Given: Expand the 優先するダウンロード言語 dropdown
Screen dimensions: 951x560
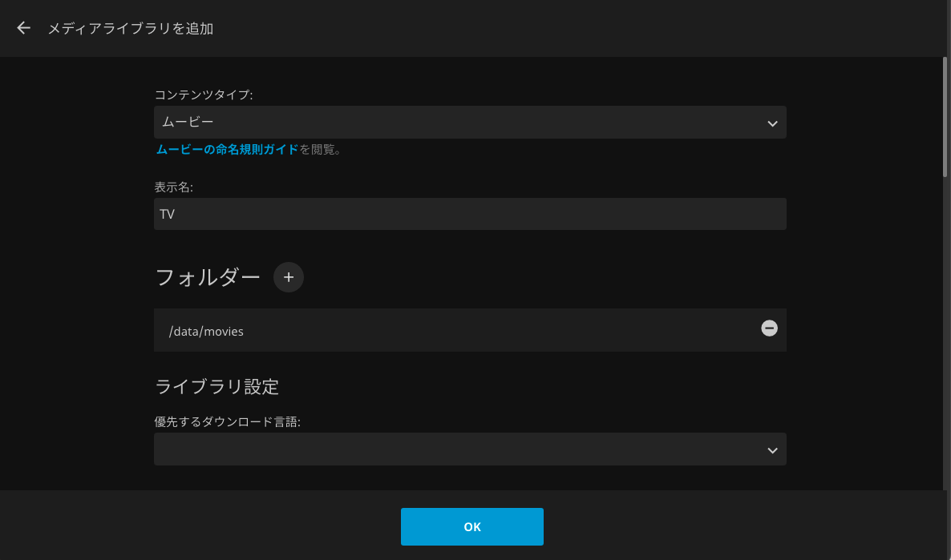Looking at the screenshot, I should pos(470,449).
